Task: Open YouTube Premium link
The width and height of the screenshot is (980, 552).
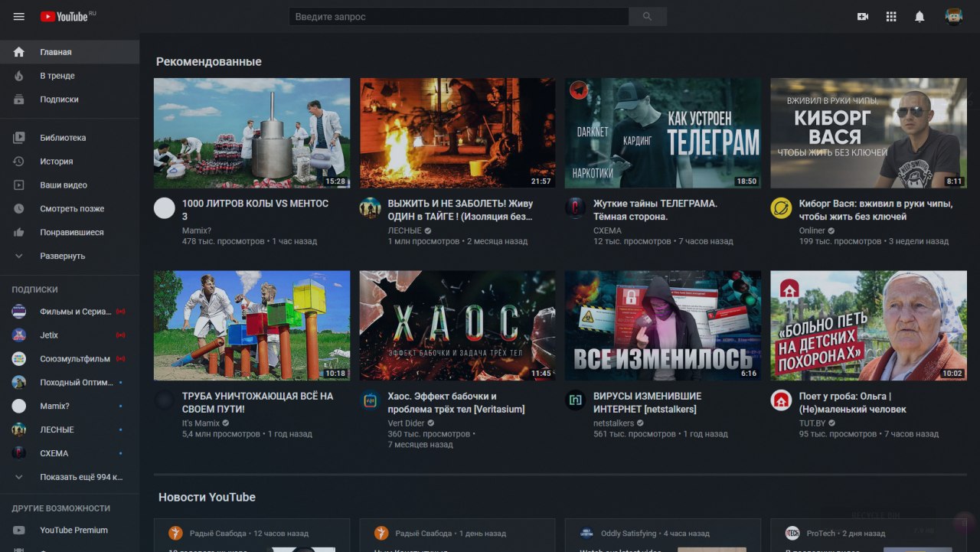Action: (70, 531)
